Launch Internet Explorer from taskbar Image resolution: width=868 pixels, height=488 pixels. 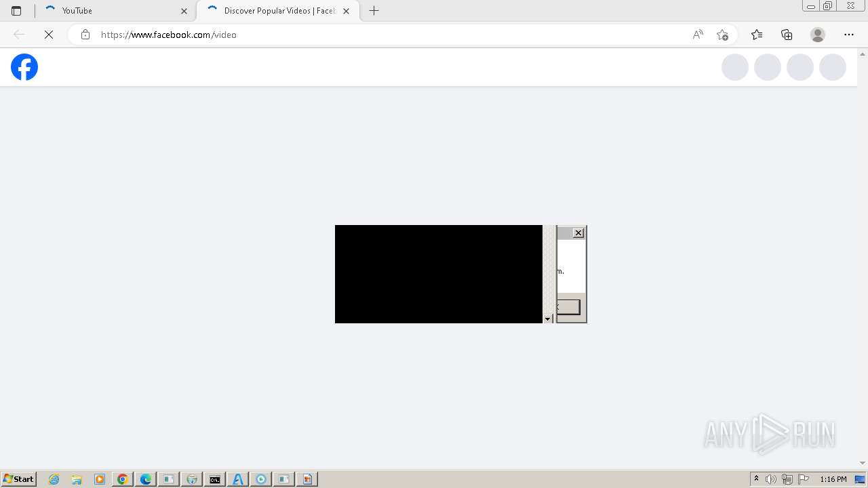click(x=54, y=479)
